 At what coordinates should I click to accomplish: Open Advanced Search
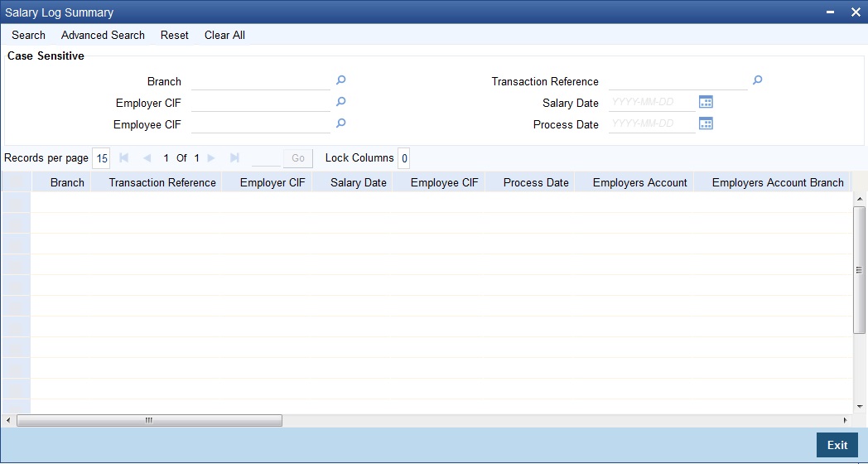(x=103, y=35)
